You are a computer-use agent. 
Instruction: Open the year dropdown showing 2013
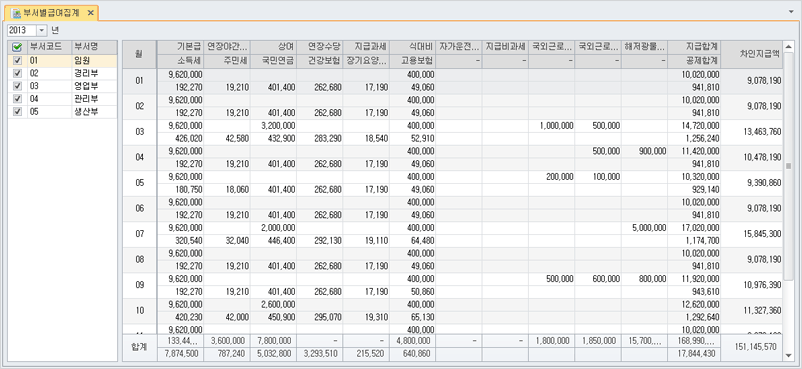point(41,30)
